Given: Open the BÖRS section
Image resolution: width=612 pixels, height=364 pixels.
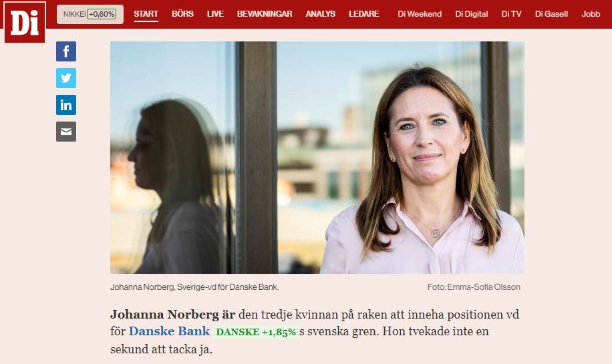Looking at the screenshot, I should tap(182, 14).
